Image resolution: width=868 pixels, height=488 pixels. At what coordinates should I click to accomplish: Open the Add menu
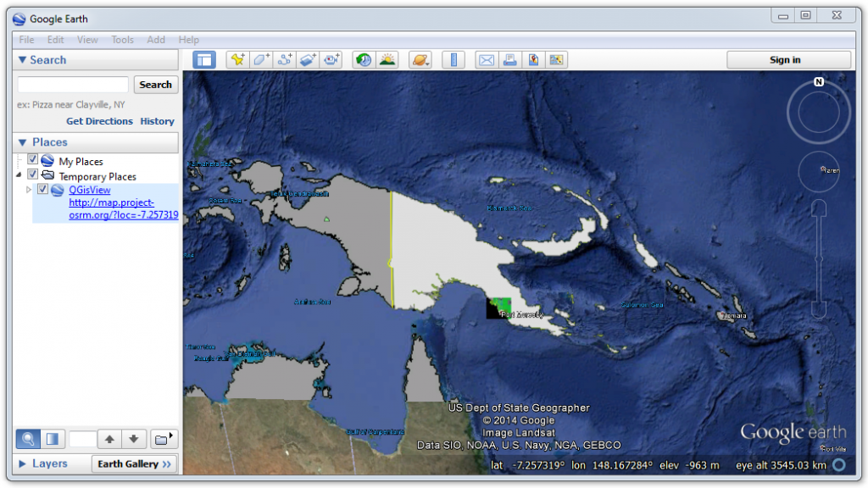tap(156, 40)
